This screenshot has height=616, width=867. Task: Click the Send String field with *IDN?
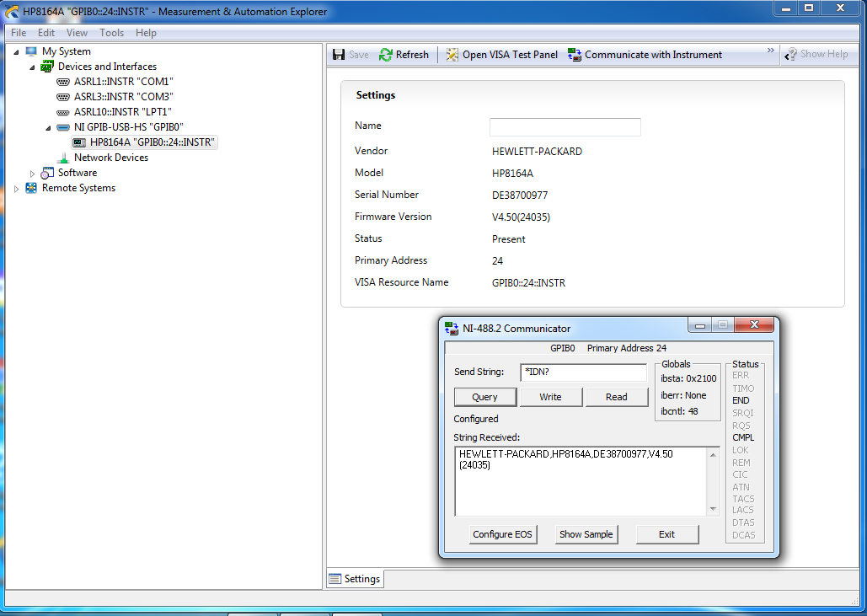[583, 372]
